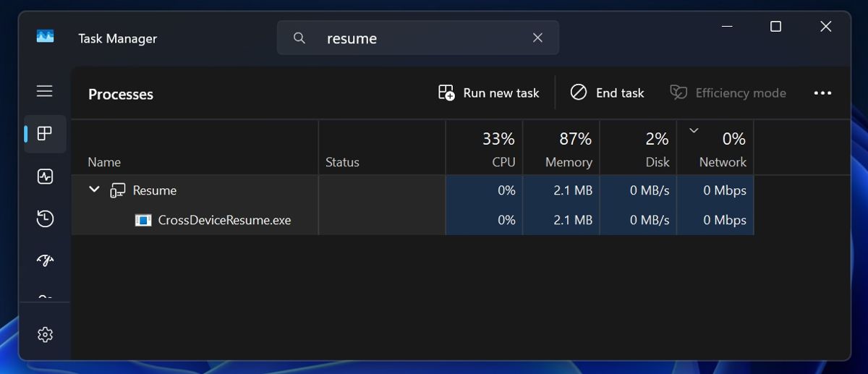Open the App history icon
This screenshot has width=868, height=374.
(45, 218)
